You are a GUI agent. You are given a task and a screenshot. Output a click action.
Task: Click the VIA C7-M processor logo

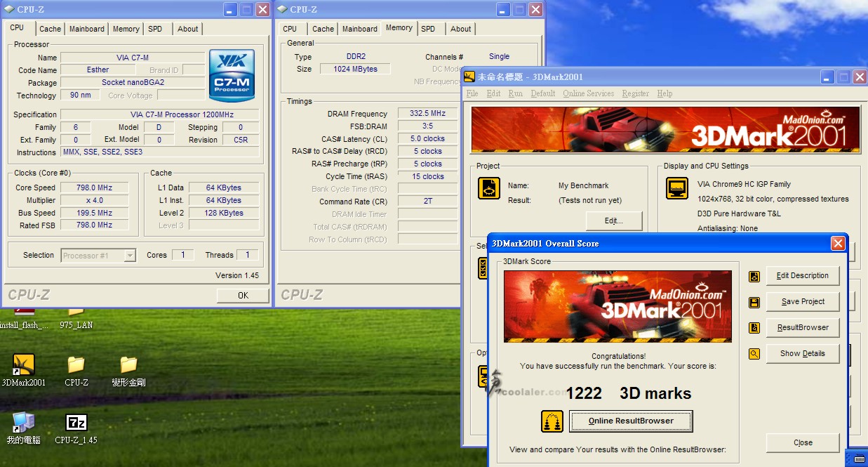(232, 75)
